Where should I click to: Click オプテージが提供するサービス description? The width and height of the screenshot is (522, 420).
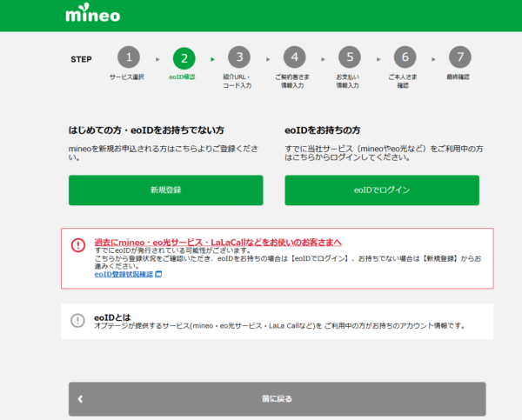click(279, 326)
